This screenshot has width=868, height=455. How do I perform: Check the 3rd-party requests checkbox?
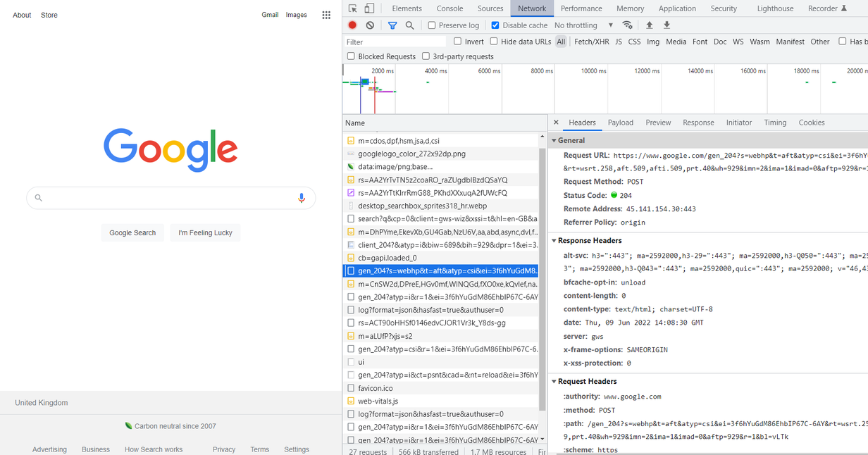pyautogui.click(x=426, y=56)
